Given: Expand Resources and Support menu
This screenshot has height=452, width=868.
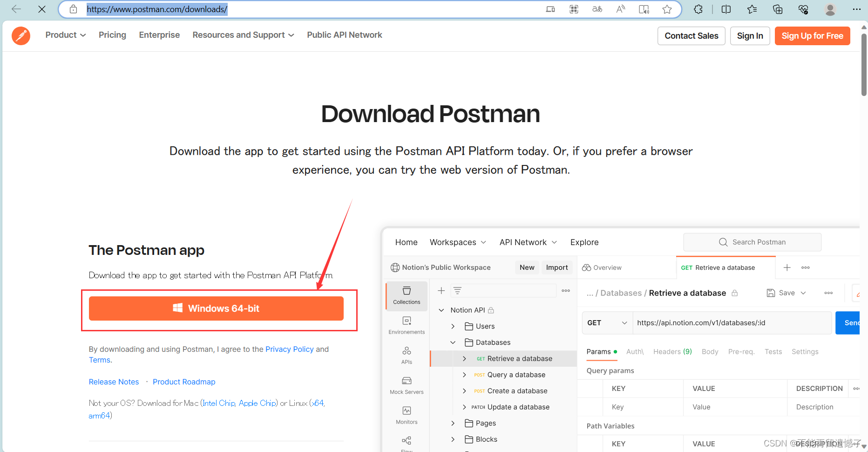Looking at the screenshot, I should tap(243, 35).
